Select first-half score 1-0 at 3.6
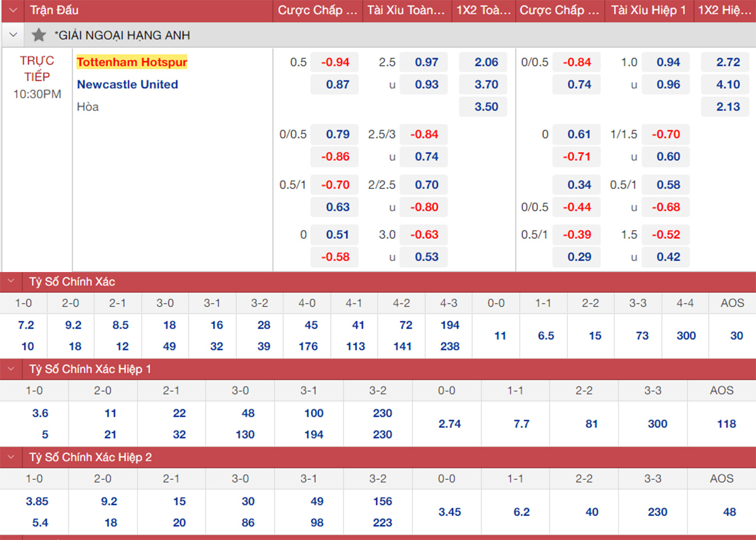 pyautogui.click(x=40, y=413)
